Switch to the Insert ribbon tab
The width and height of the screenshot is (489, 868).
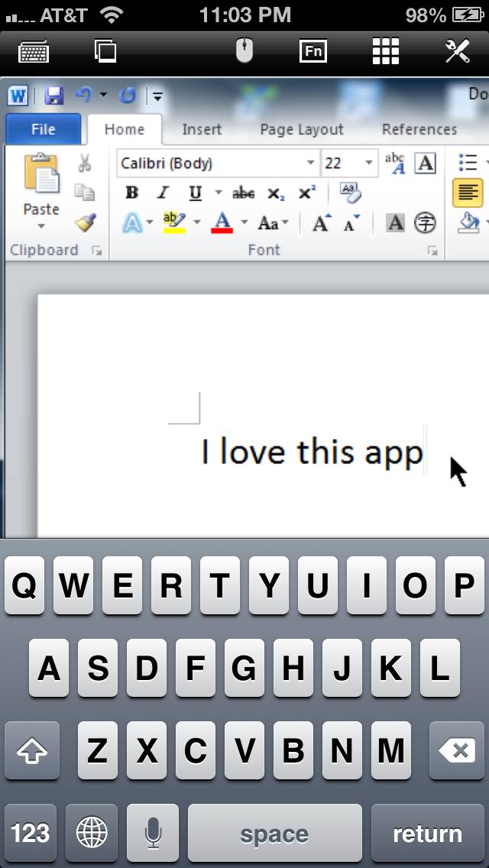tap(202, 129)
